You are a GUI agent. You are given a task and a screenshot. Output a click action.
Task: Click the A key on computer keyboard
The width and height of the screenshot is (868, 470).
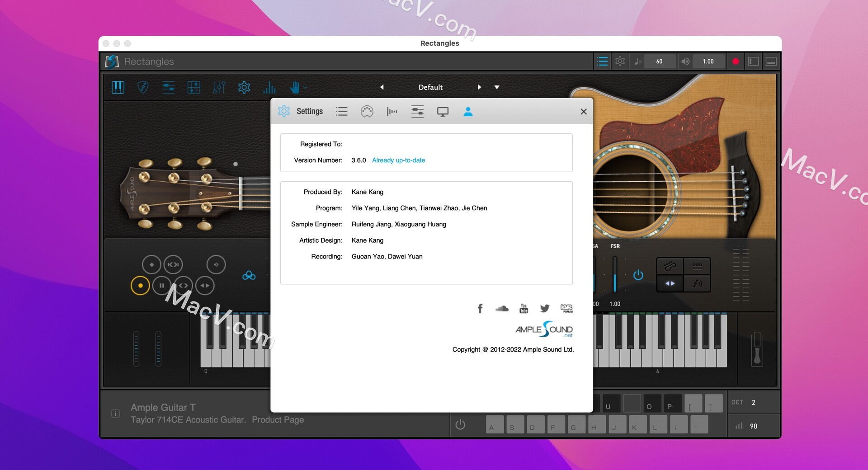click(495, 425)
